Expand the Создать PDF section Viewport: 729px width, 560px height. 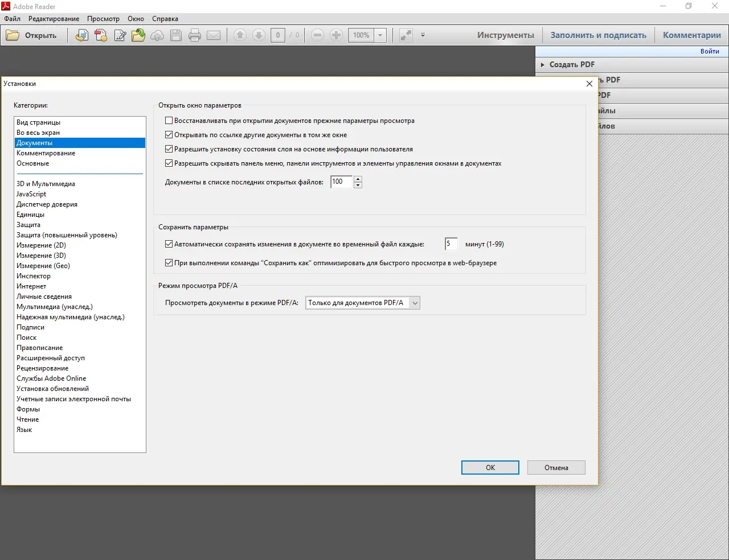[632, 64]
